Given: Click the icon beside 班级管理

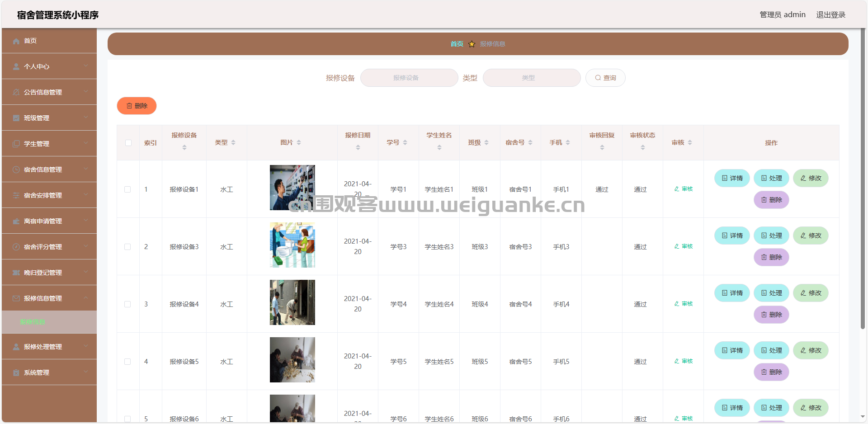Looking at the screenshot, I should tap(16, 118).
